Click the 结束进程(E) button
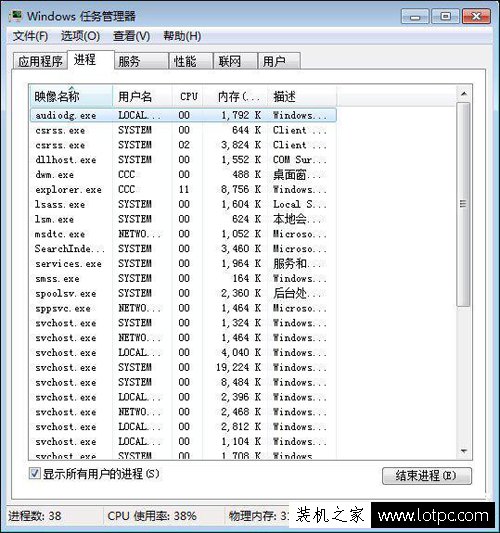The width and height of the screenshot is (500, 533). (427, 476)
